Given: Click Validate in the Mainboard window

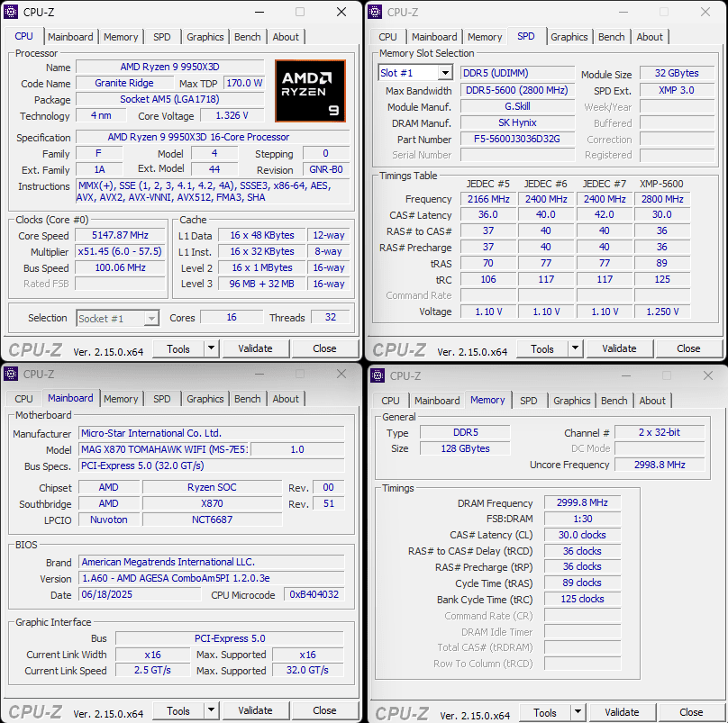Looking at the screenshot, I should coord(255,710).
